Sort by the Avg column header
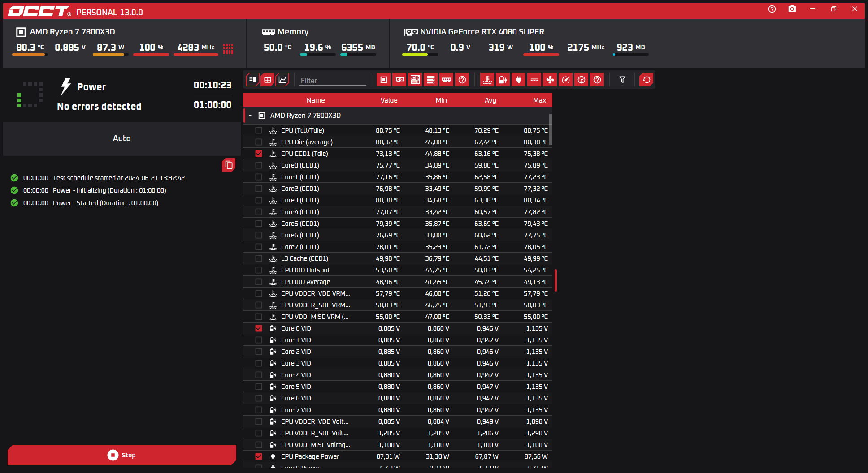Viewport: 868px width, 473px height. 490,100
